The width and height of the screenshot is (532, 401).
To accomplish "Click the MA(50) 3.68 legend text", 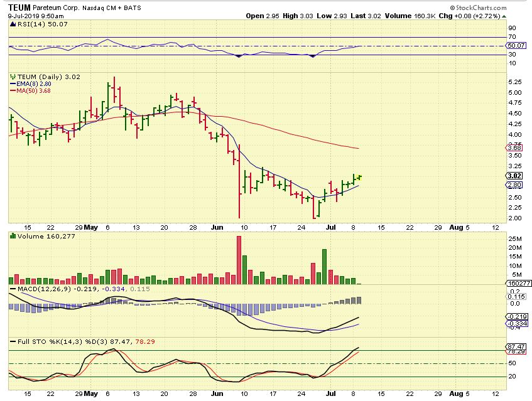I will [x=33, y=90].
